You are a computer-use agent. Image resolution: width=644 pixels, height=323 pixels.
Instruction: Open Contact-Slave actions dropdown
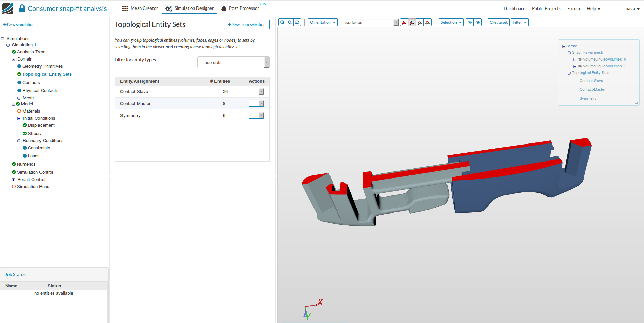coord(256,91)
